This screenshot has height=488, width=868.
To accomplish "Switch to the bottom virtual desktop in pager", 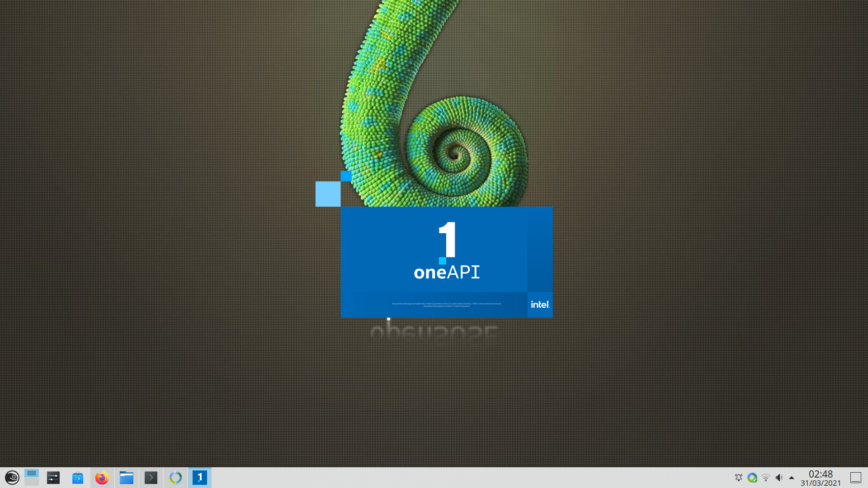I will (32, 482).
